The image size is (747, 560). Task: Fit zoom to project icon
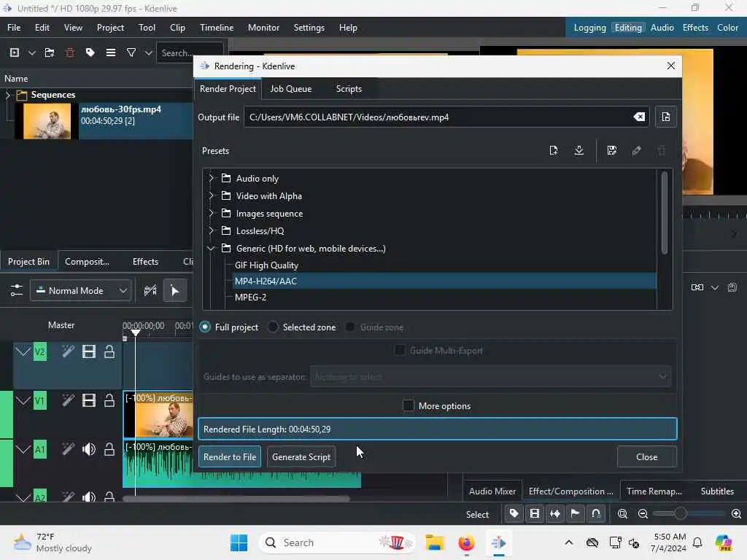(x=622, y=514)
